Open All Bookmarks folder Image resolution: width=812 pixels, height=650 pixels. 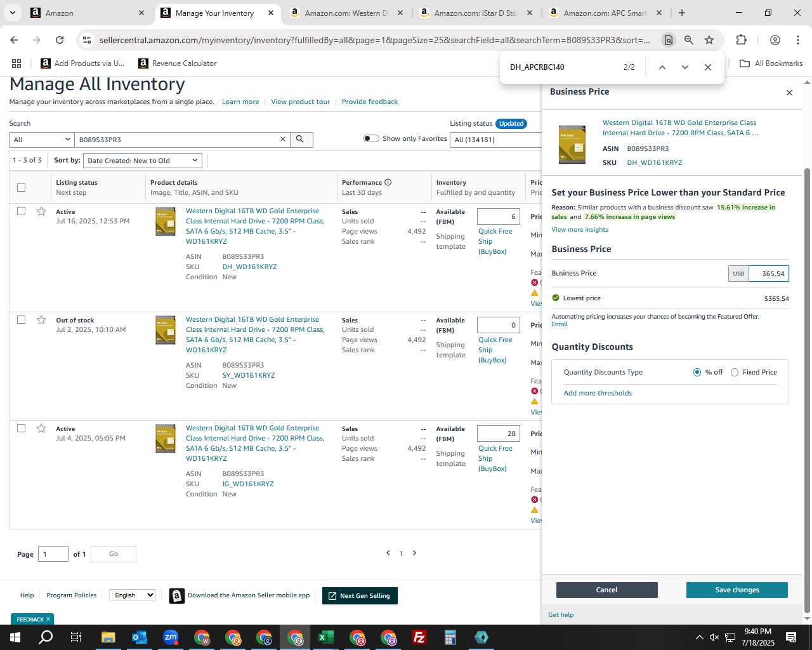click(x=771, y=63)
